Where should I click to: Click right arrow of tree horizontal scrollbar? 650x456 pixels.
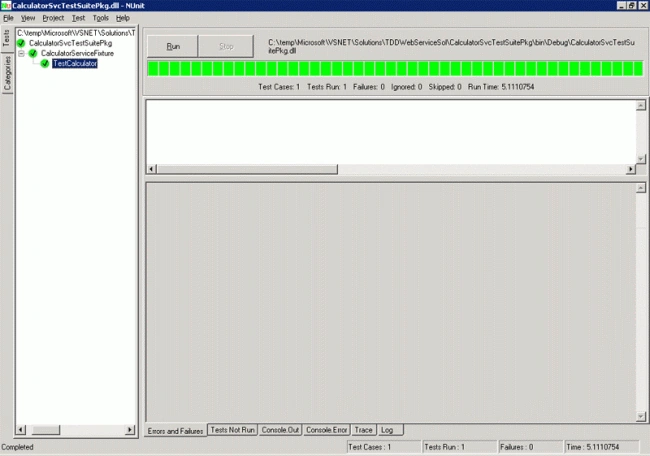click(x=130, y=429)
